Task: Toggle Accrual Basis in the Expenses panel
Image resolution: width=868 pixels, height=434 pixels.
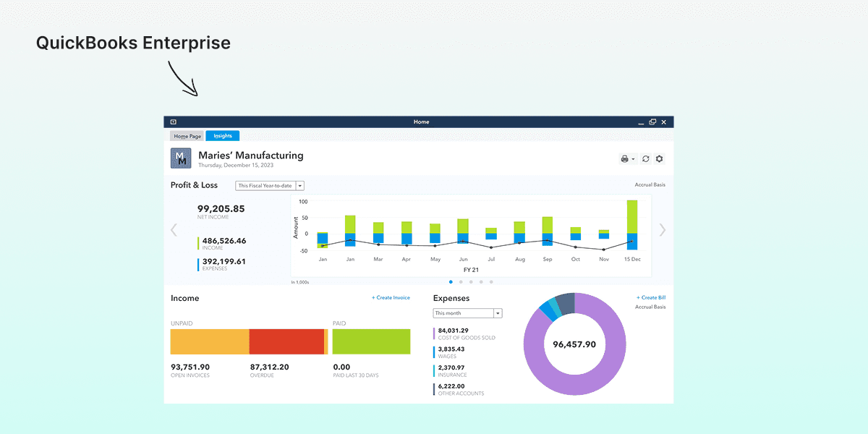Action: pyautogui.click(x=651, y=307)
